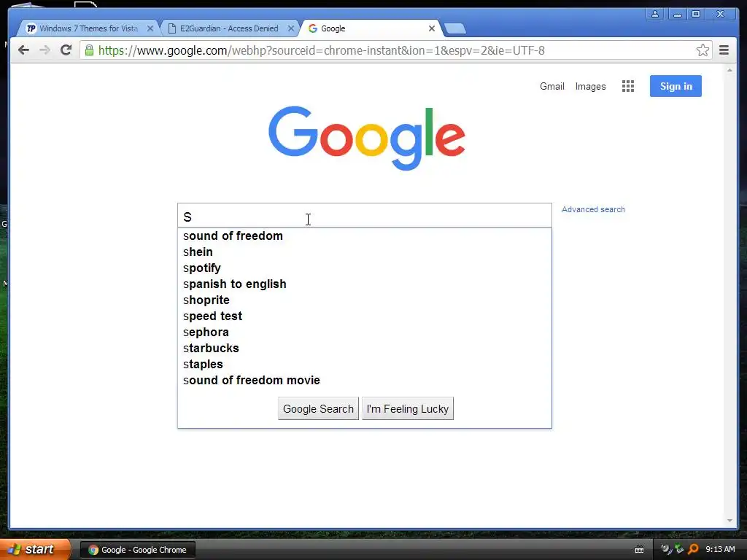Switch to E2Guardian - Access Denied tab
Image resolution: width=747 pixels, height=560 pixels.
pyautogui.click(x=228, y=28)
